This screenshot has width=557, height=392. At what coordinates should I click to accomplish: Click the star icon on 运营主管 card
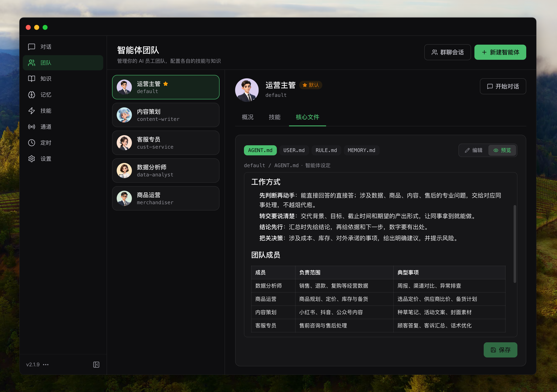tap(166, 84)
